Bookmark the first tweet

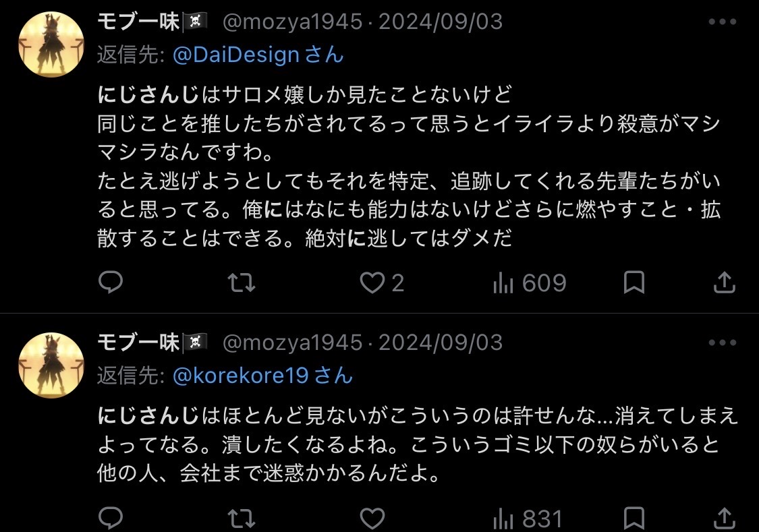(x=634, y=283)
